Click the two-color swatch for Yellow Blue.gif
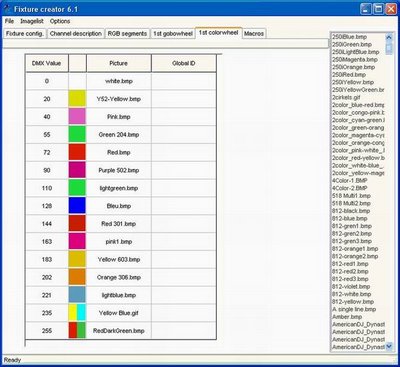This screenshot has width=400, height=367. pyautogui.click(x=77, y=313)
